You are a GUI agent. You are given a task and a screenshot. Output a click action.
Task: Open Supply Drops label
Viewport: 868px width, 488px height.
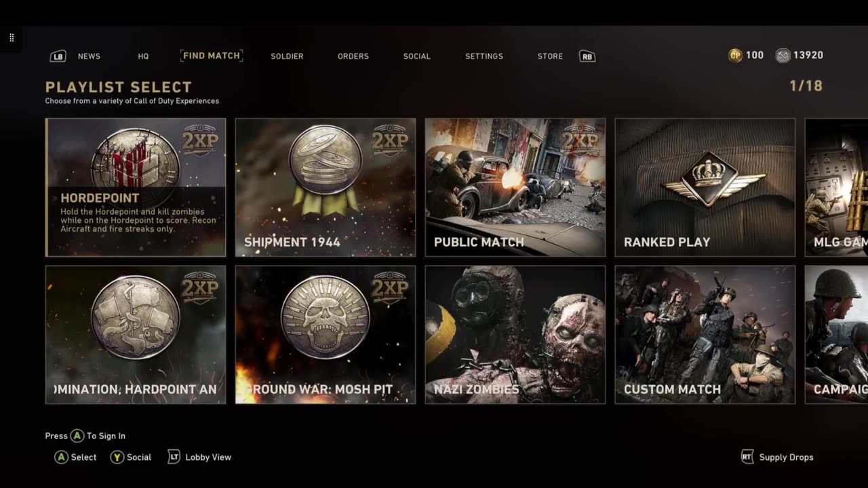point(786,457)
